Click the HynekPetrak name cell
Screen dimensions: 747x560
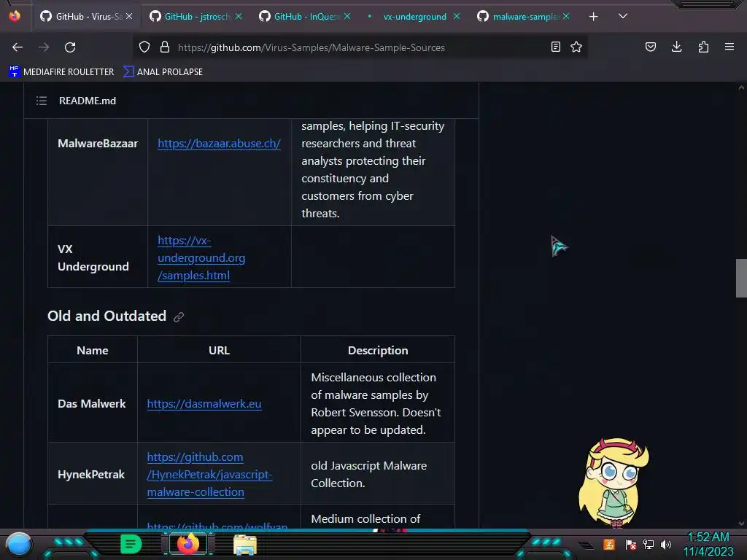coord(91,474)
